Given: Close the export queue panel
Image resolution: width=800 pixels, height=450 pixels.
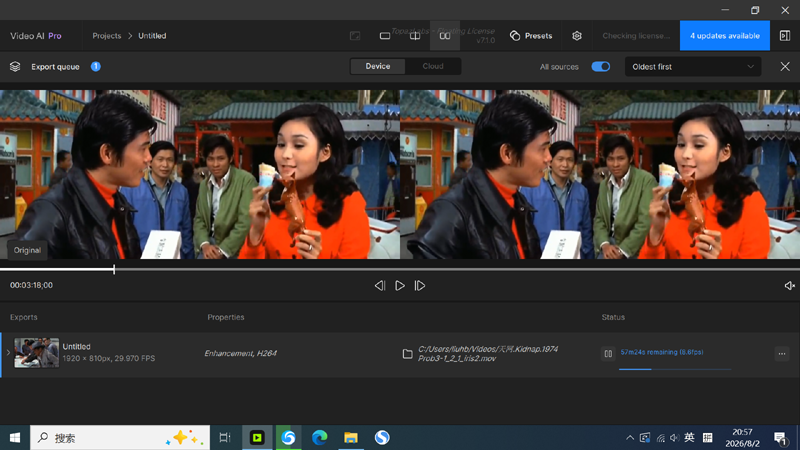Looking at the screenshot, I should 785,67.
